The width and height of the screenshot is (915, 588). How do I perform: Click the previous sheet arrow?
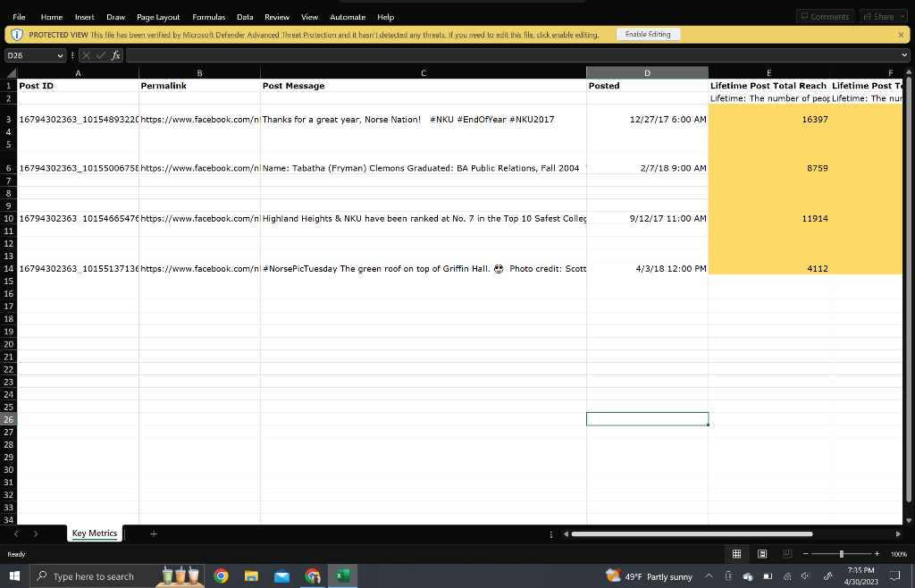point(16,533)
